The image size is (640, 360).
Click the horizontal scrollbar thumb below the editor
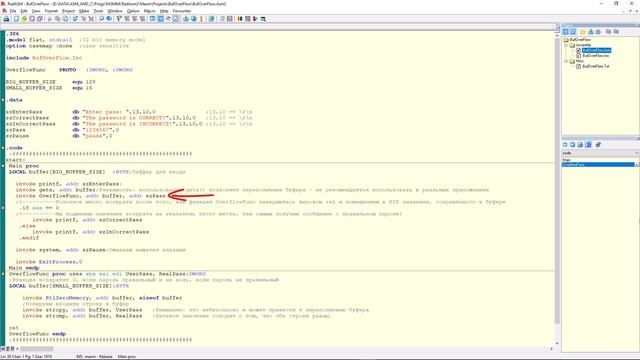37,349
